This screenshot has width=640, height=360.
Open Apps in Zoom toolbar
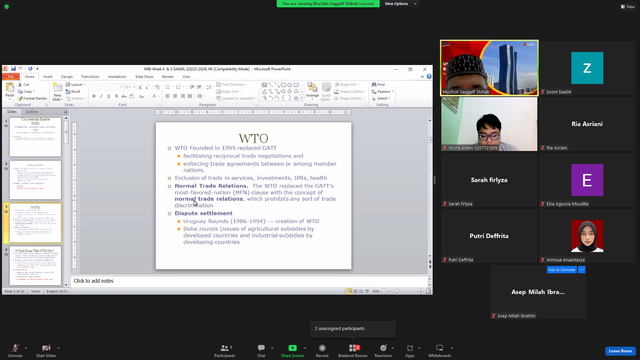tap(409, 350)
